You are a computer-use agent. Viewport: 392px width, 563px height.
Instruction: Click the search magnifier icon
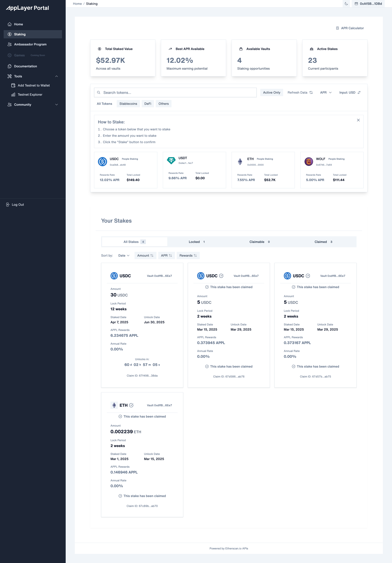(99, 92)
